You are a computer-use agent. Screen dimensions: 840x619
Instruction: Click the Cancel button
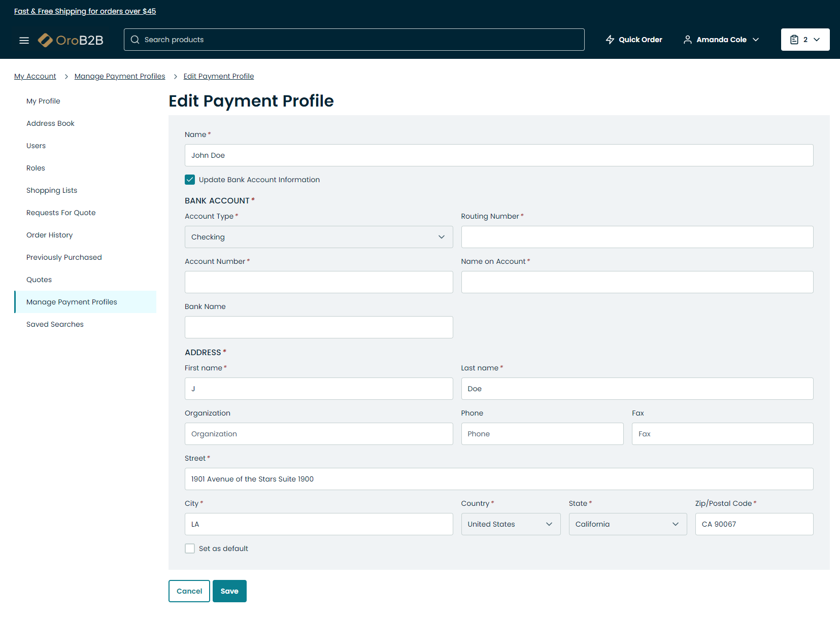coord(189,591)
